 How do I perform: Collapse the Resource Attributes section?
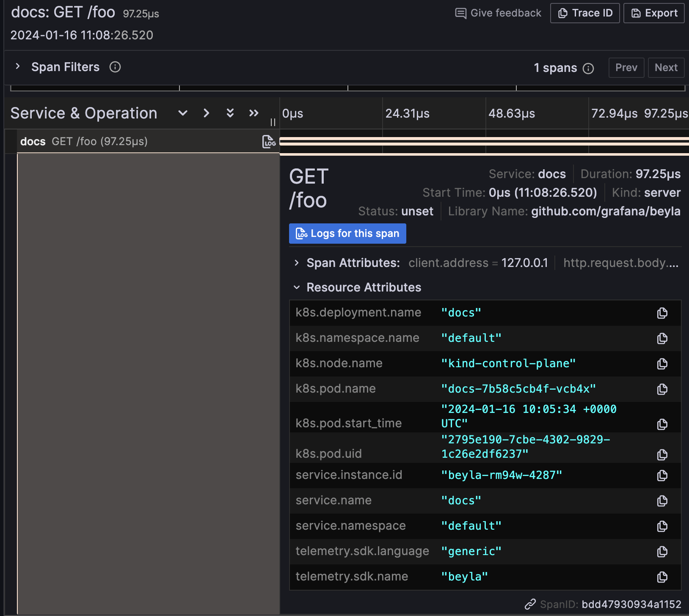tap(297, 287)
